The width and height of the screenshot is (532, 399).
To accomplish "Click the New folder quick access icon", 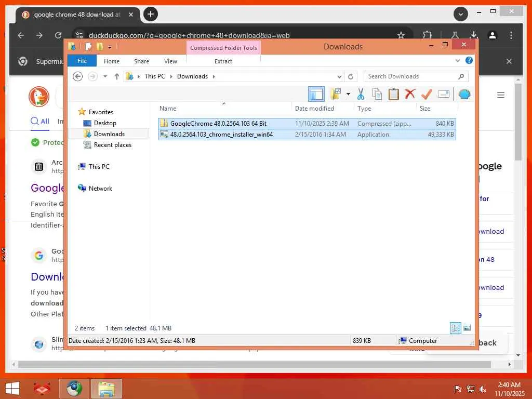I will (x=99, y=46).
